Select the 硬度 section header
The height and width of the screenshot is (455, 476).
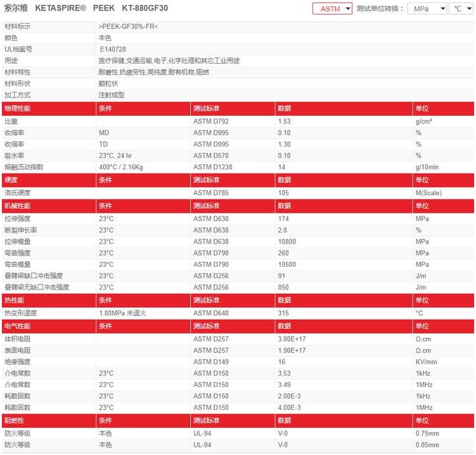click(11, 180)
